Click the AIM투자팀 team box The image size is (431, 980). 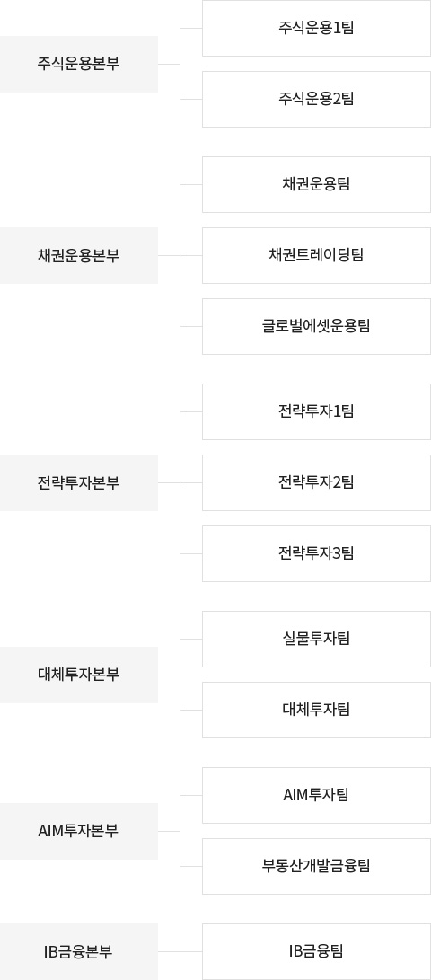[x=316, y=795]
